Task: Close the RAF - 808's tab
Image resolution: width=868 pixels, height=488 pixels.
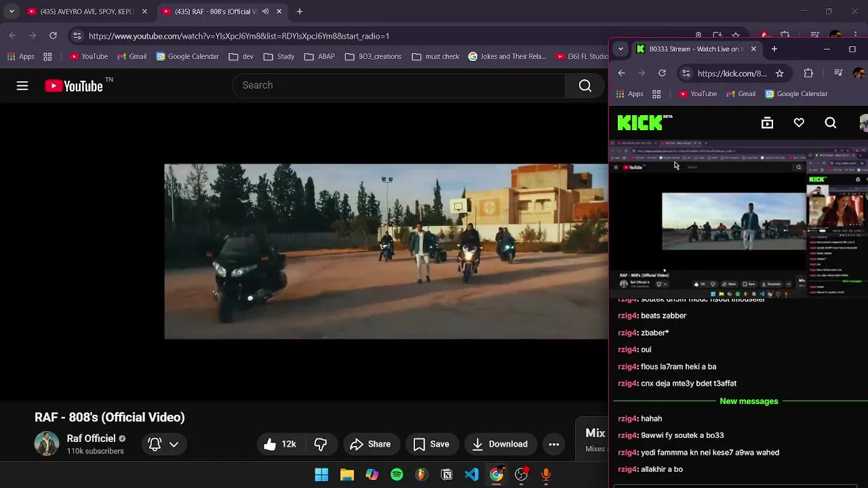Action: tap(279, 12)
